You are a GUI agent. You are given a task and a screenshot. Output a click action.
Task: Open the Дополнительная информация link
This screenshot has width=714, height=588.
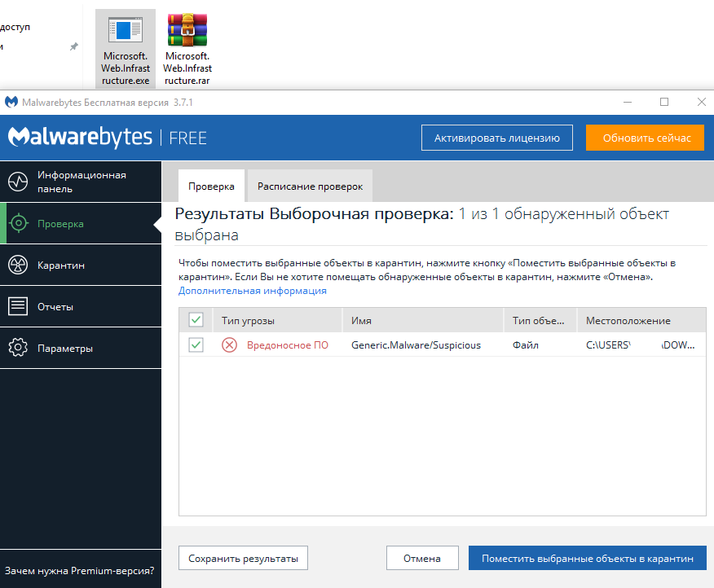[x=253, y=291]
